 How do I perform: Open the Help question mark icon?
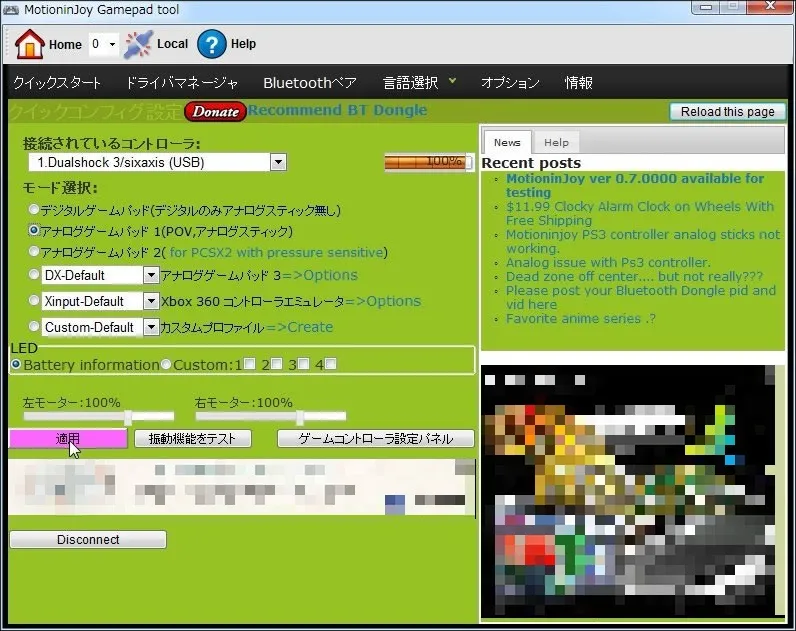pos(212,44)
